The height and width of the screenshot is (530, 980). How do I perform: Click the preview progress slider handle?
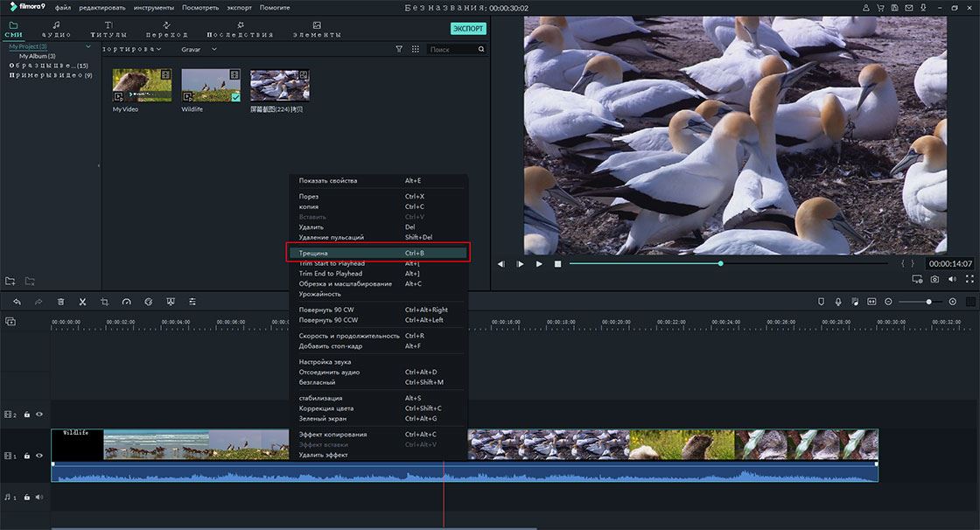(721, 264)
